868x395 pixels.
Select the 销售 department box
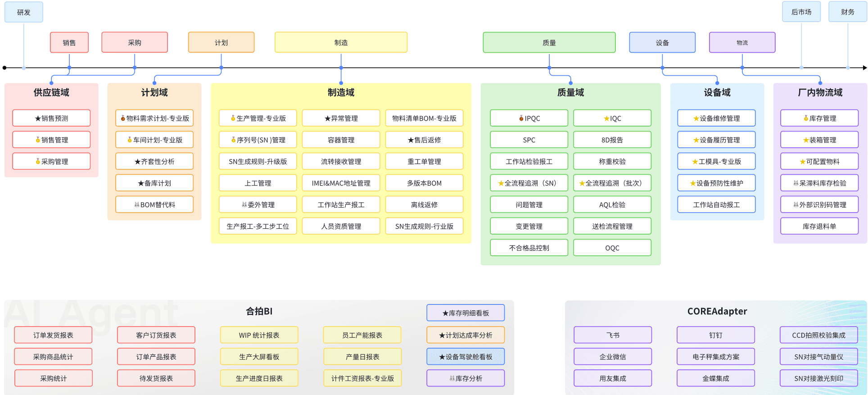point(69,42)
